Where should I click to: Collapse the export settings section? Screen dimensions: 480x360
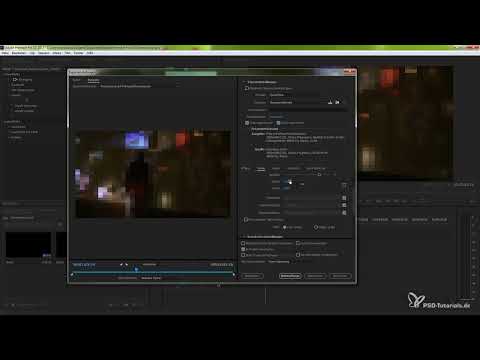pyautogui.click(x=244, y=82)
